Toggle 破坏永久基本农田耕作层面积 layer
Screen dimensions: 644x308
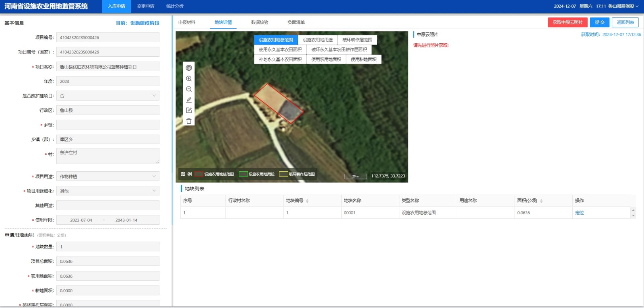coord(339,49)
